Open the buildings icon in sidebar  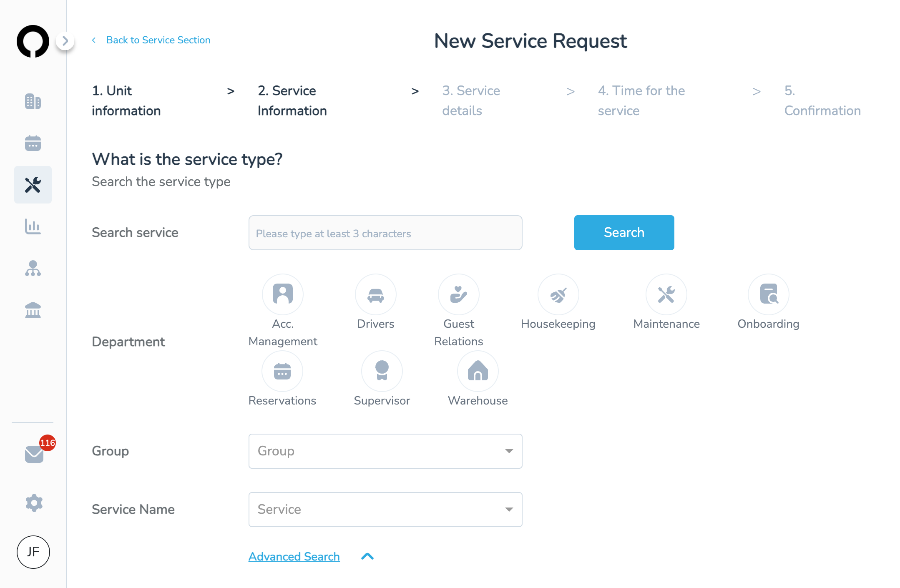33,101
